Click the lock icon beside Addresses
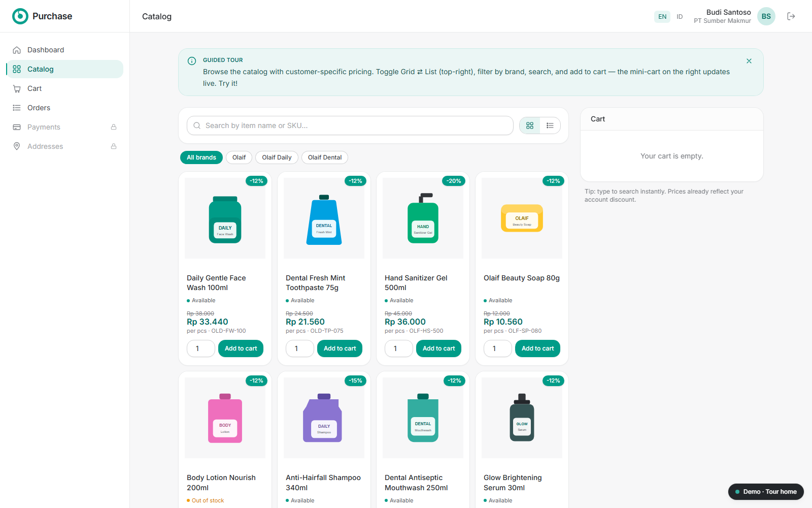812x508 pixels. 114,146
